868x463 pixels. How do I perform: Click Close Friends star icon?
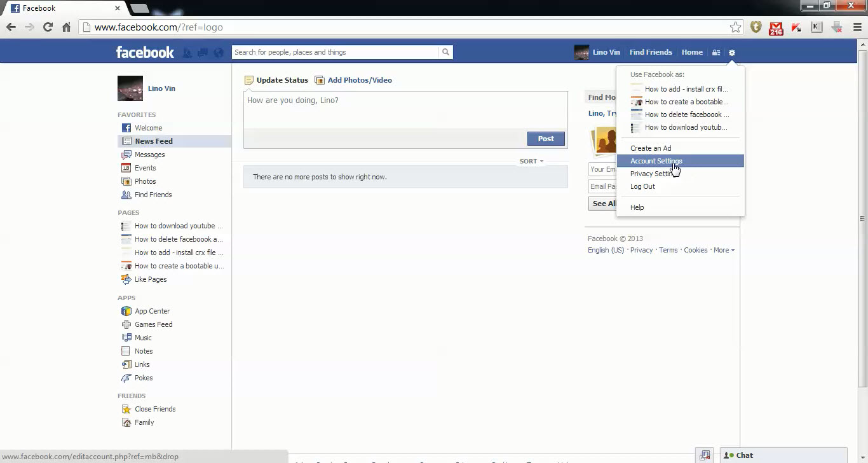click(126, 409)
